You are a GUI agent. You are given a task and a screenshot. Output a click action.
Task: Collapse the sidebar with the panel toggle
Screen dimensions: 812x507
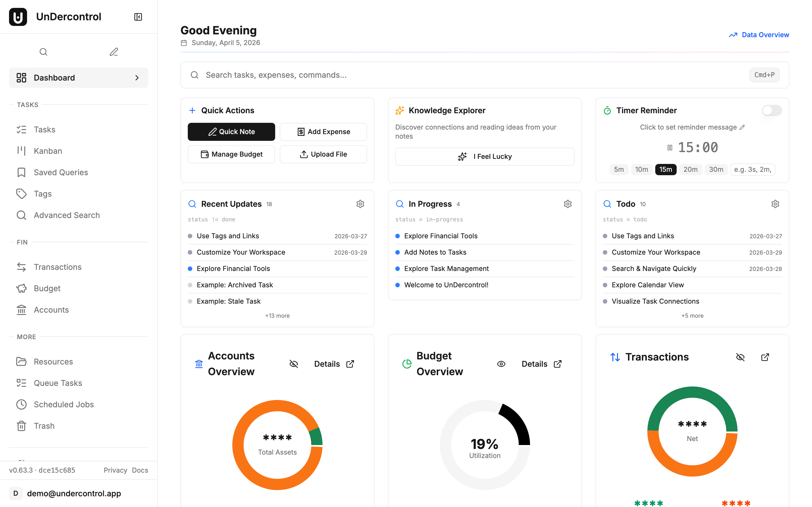pos(138,17)
